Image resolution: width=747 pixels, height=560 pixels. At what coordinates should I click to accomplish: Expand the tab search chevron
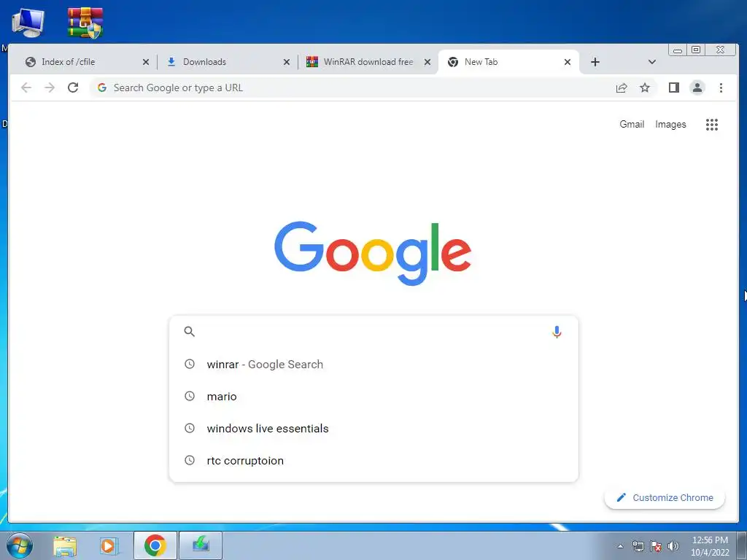click(652, 62)
